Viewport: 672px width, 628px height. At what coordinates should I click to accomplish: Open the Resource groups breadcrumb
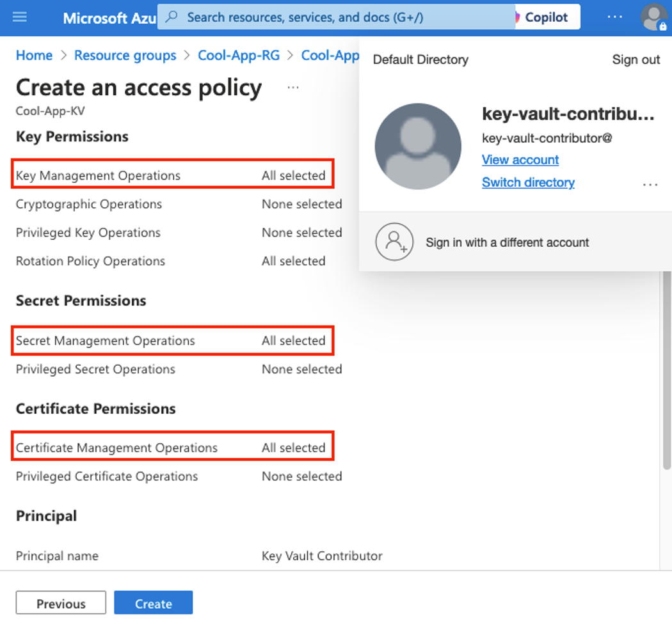click(125, 56)
